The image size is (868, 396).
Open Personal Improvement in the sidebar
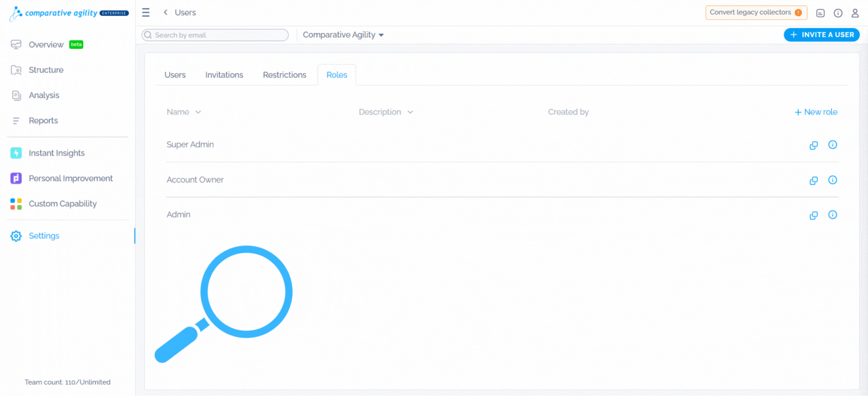71,179
